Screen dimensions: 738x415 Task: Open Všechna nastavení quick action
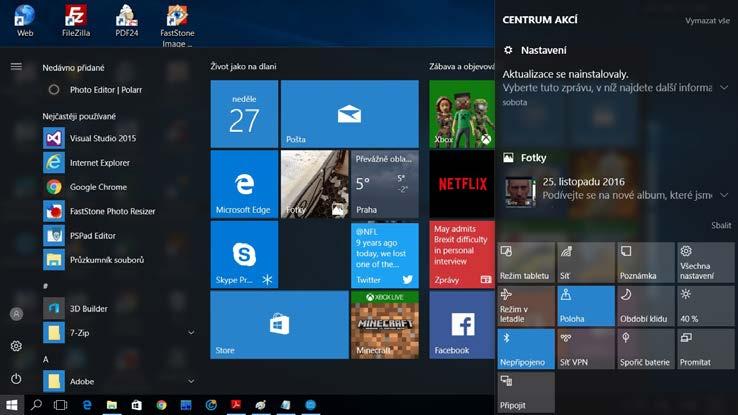coord(706,263)
